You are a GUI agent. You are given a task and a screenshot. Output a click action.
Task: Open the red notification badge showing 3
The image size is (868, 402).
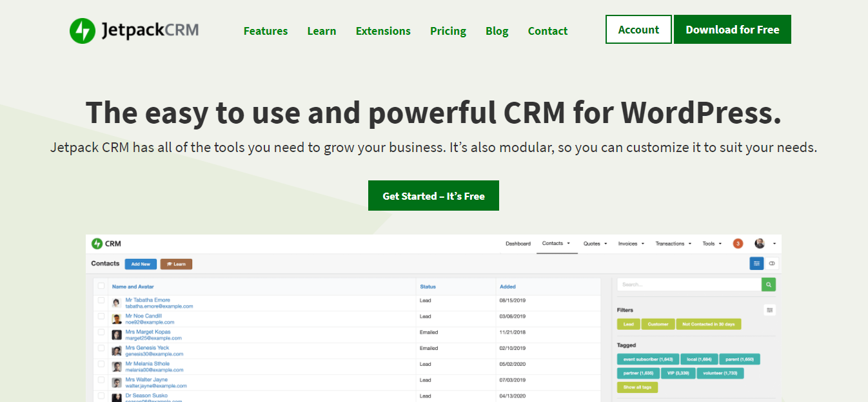[x=738, y=244]
